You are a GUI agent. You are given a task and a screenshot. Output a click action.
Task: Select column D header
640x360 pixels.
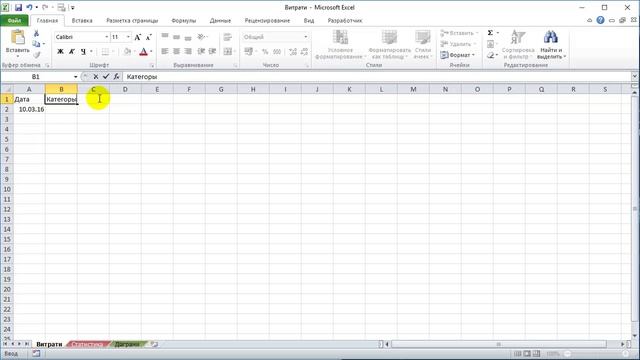click(x=125, y=89)
